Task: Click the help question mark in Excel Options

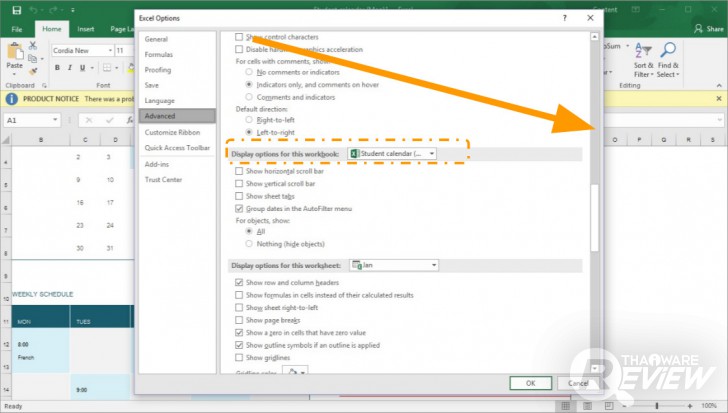Action: coord(565,18)
